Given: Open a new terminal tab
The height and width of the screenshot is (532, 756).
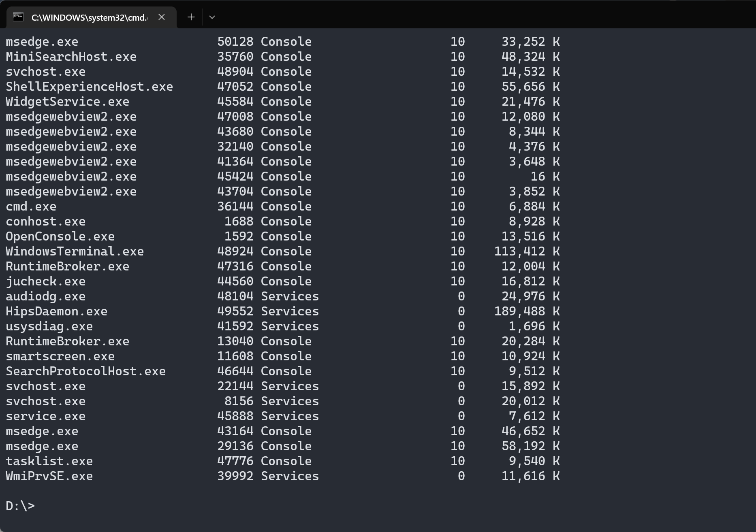Looking at the screenshot, I should pyautogui.click(x=191, y=17).
